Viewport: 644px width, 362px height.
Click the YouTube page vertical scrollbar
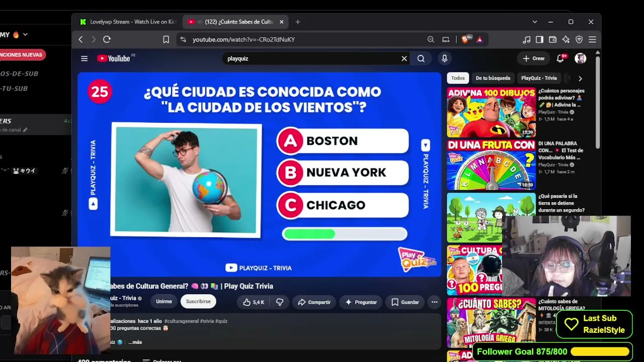click(x=598, y=103)
